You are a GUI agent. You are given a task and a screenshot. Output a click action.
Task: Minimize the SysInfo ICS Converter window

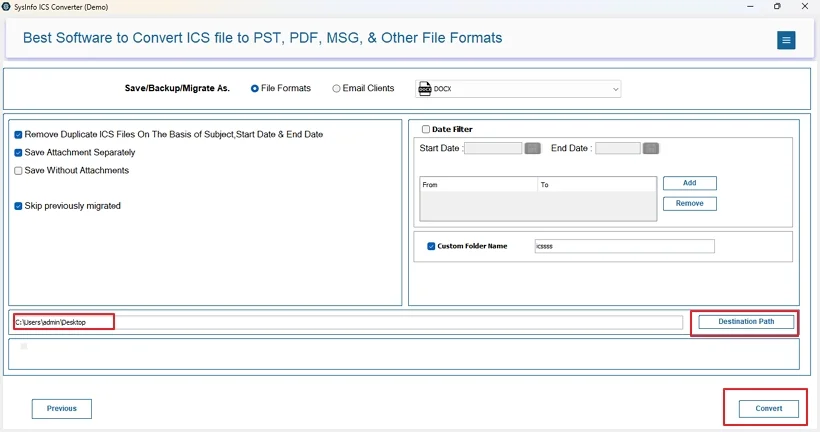click(x=750, y=7)
